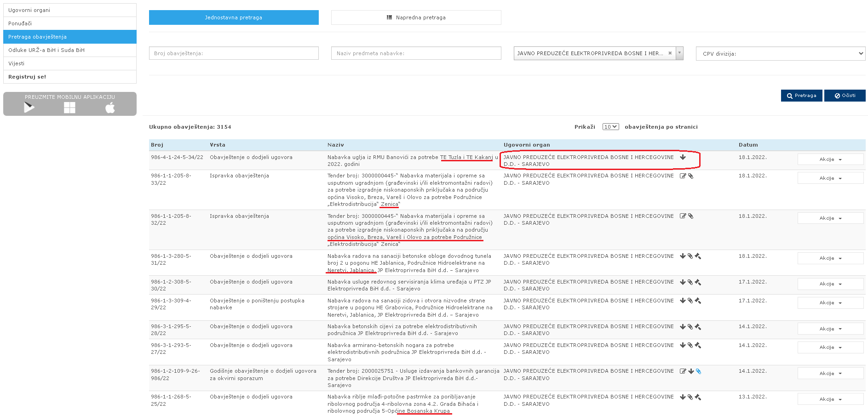Open Akcije dropdown for row 986-1-3-280-5-31/22
The height and width of the screenshot is (415, 868).
830,258
